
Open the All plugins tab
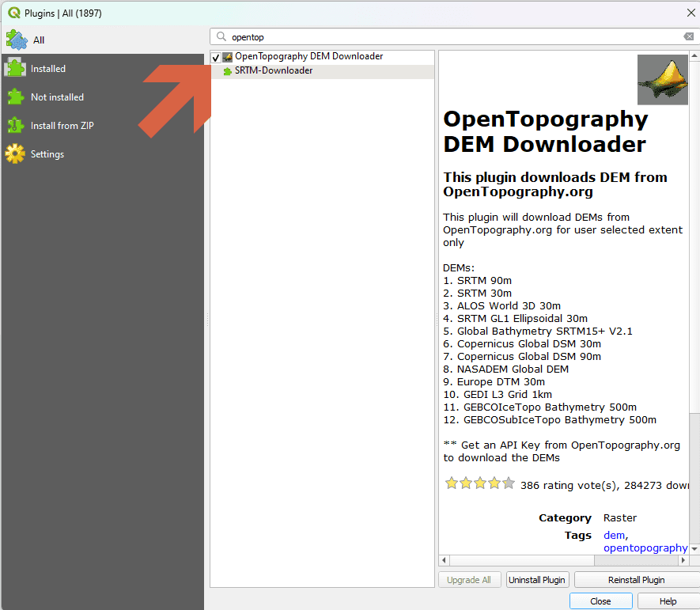point(103,40)
